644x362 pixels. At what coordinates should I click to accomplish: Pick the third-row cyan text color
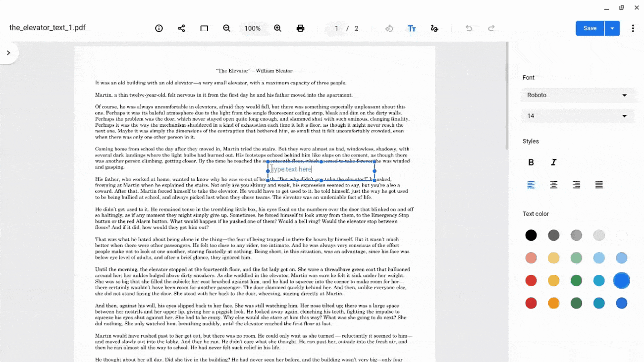pyautogui.click(x=599, y=280)
